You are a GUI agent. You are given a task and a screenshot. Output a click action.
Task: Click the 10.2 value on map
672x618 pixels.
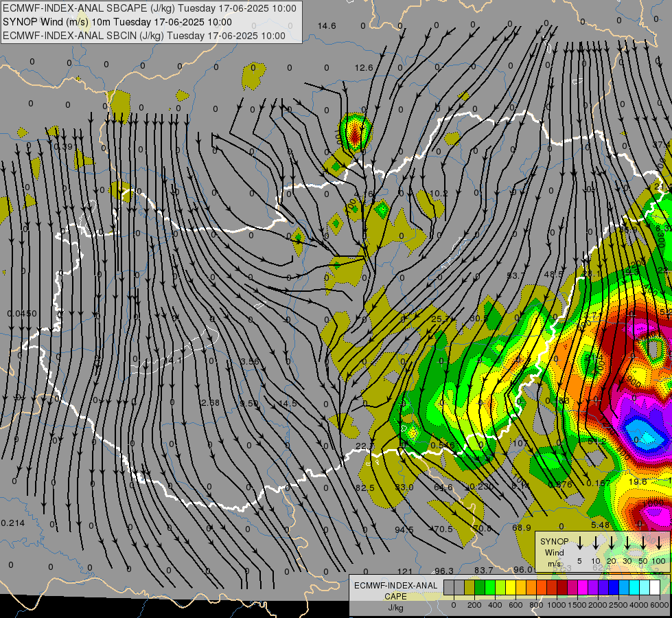point(439,194)
